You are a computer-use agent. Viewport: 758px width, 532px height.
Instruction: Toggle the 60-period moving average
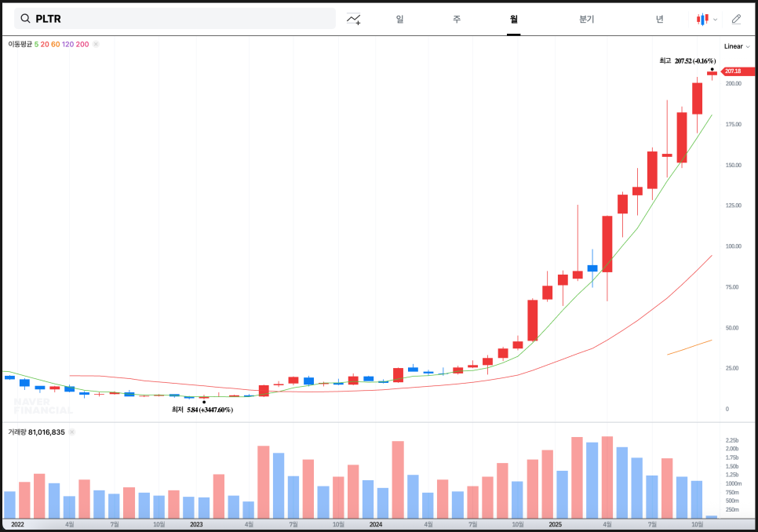pyautogui.click(x=56, y=44)
